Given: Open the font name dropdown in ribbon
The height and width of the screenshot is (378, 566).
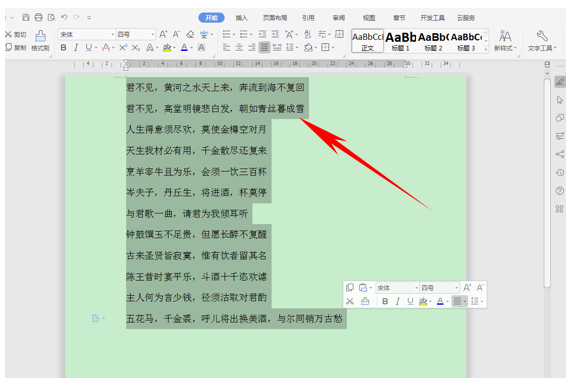Looking at the screenshot, I should (112, 35).
